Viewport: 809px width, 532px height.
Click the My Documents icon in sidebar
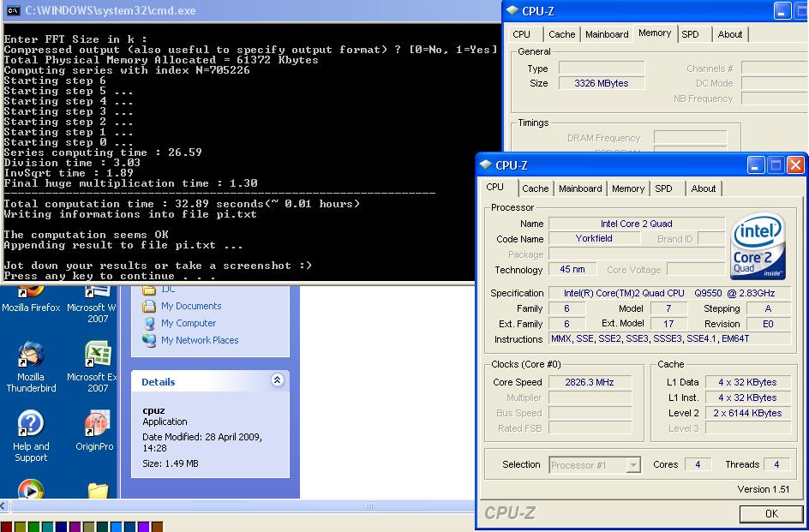click(149, 307)
